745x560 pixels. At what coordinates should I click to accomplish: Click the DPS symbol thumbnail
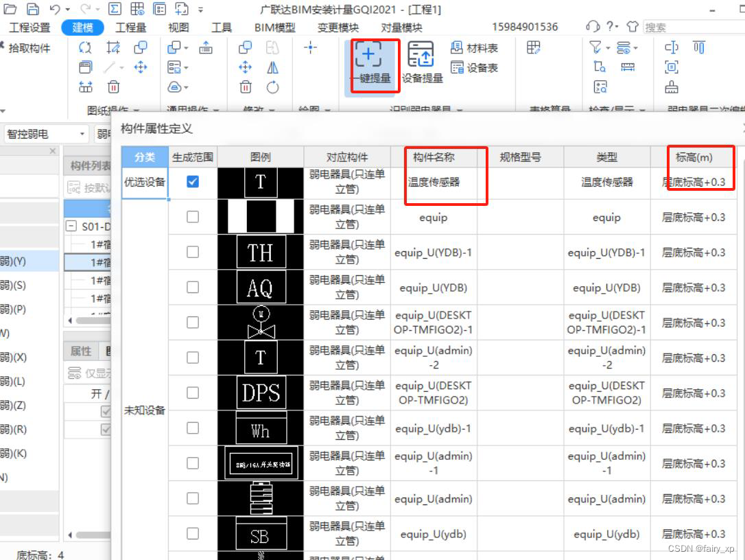point(261,393)
